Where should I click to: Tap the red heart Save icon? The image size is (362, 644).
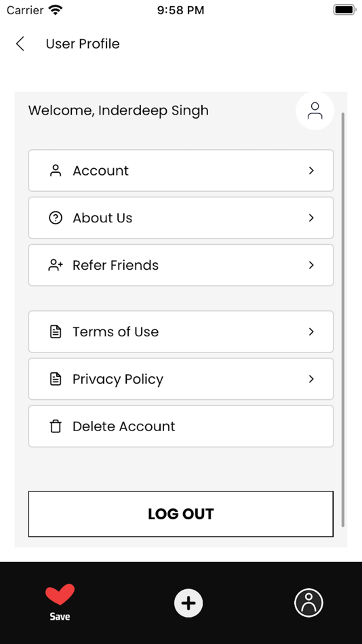coord(60,595)
